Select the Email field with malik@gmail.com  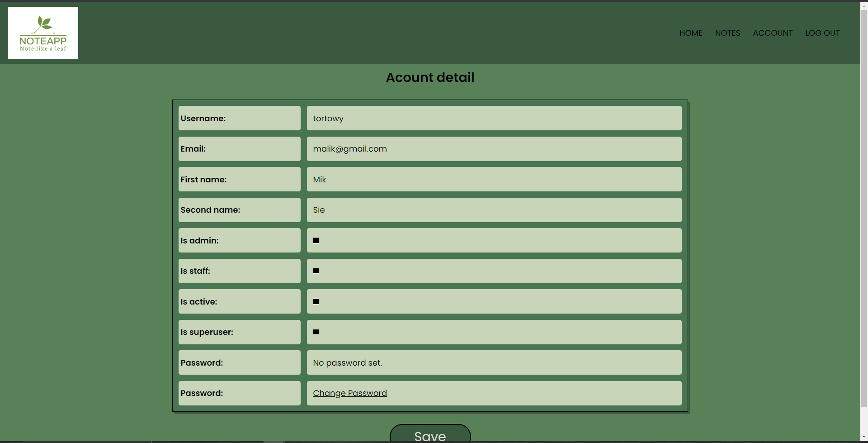[x=494, y=149]
